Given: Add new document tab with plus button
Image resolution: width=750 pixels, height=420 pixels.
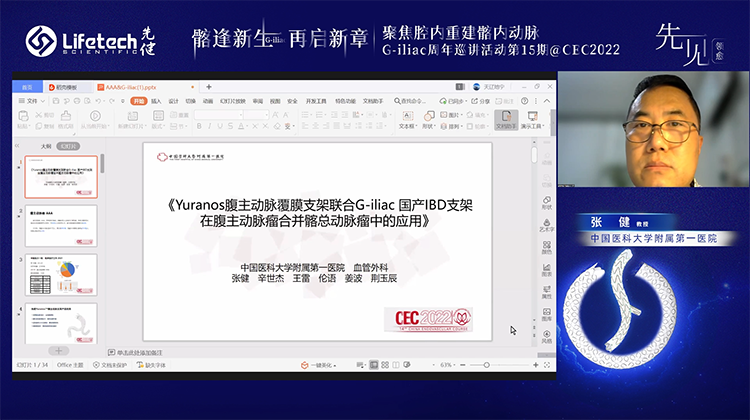Looking at the screenshot, I should pyautogui.click(x=209, y=87).
